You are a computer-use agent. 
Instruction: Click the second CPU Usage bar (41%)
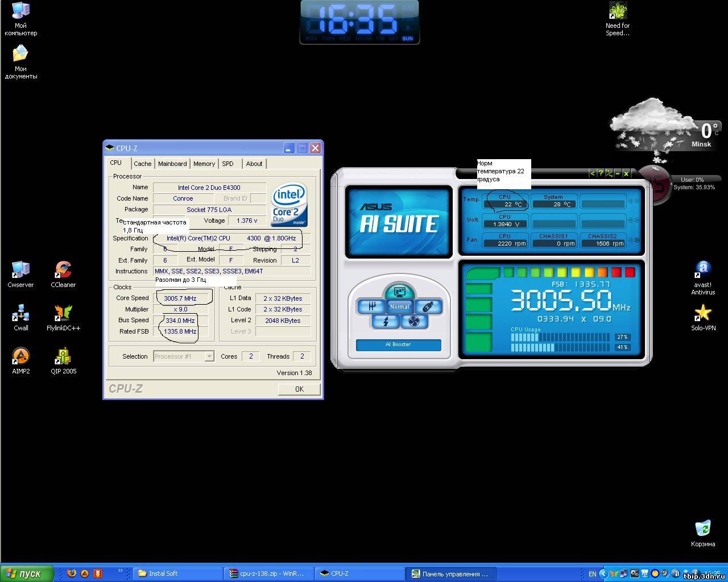point(561,347)
